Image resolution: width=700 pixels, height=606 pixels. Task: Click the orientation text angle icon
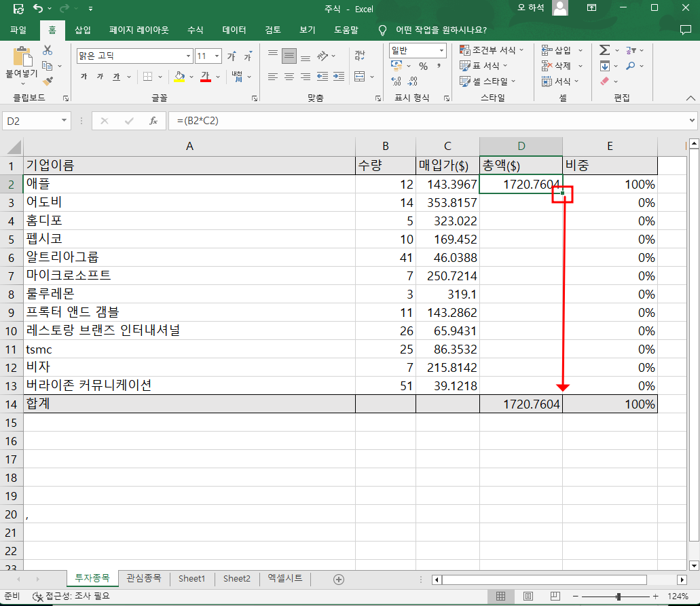coord(323,56)
